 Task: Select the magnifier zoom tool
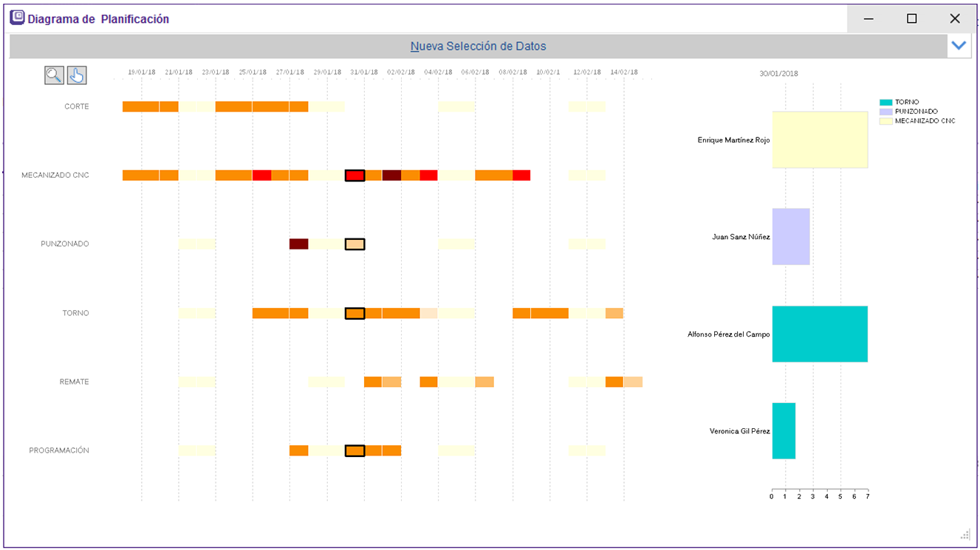point(54,75)
